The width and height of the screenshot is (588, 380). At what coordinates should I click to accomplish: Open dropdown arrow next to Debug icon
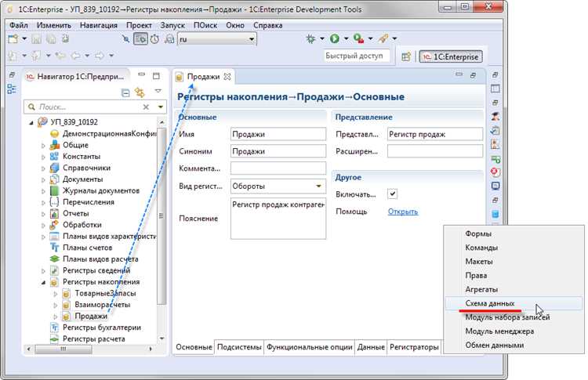pyautogui.click(x=321, y=38)
